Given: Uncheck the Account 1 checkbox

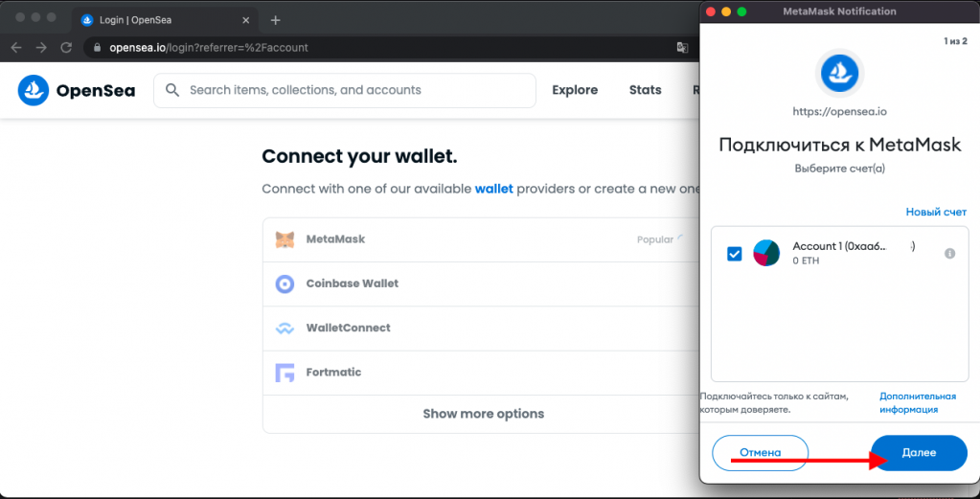Looking at the screenshot, I should (735, 254).
